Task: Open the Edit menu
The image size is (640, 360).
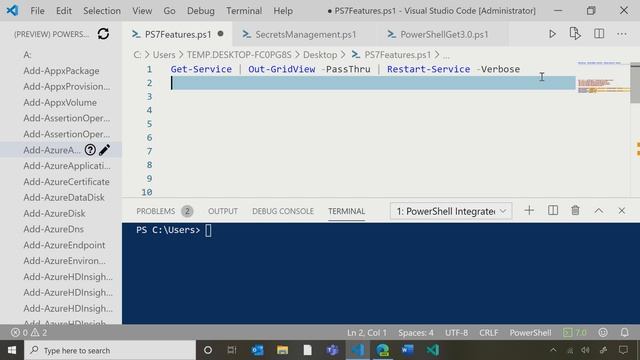Action: 64,11
